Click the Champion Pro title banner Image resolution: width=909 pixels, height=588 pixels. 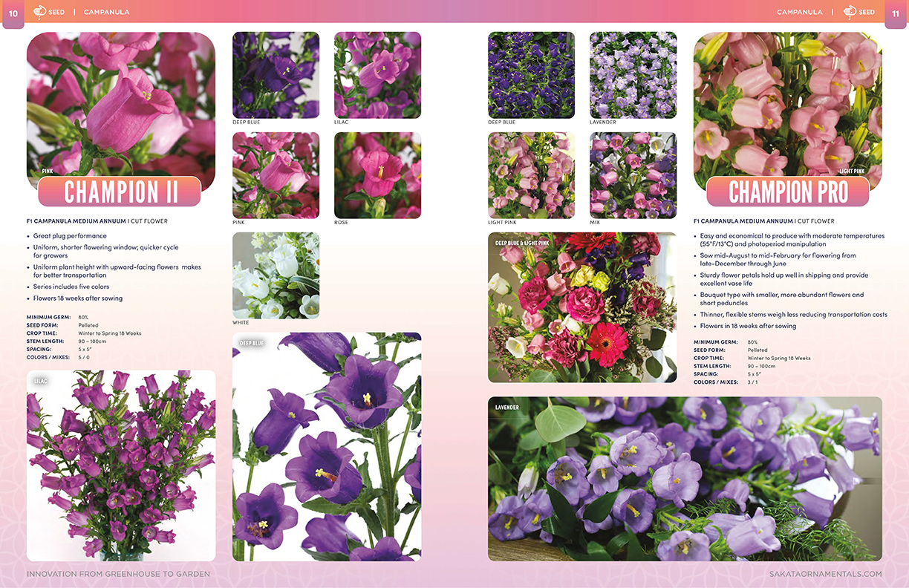click(787, 192)
